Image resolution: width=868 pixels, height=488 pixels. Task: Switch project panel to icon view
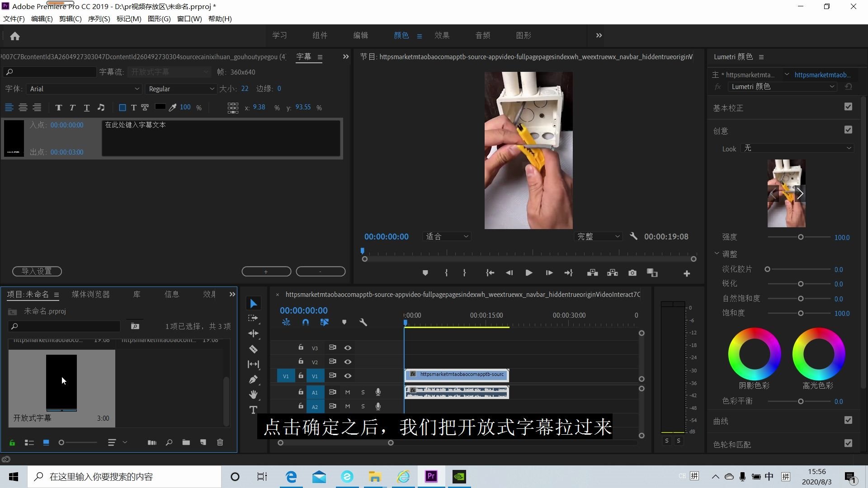46,442
